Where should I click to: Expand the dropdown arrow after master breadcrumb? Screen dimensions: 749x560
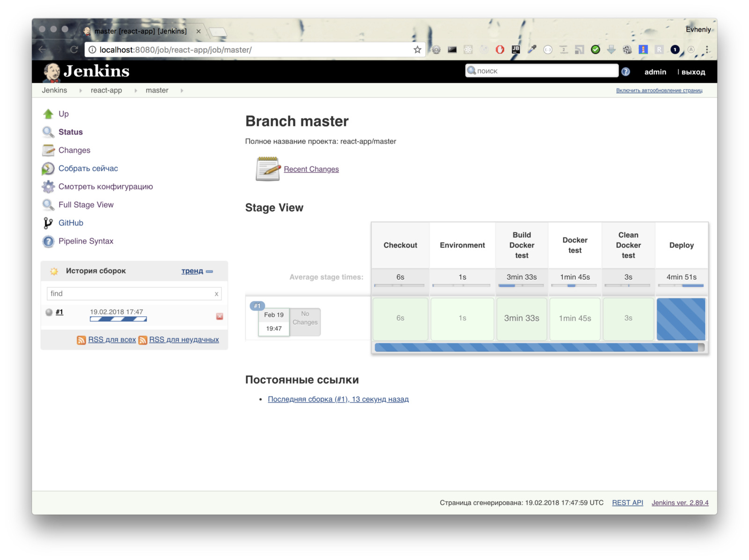tap(182, 91)
